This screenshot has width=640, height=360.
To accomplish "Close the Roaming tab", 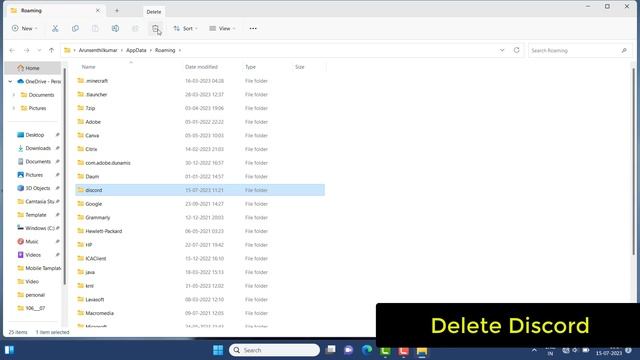I will point(98,11).
